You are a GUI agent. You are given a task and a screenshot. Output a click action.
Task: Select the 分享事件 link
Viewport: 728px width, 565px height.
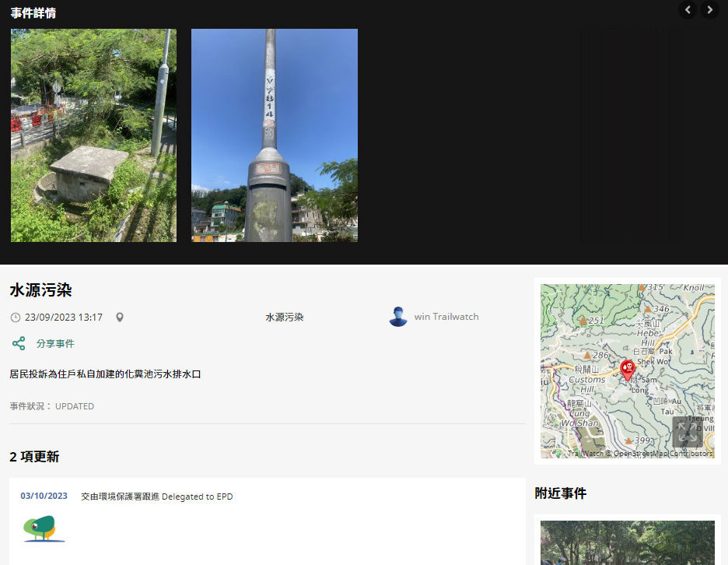click(x=55, y=343)
